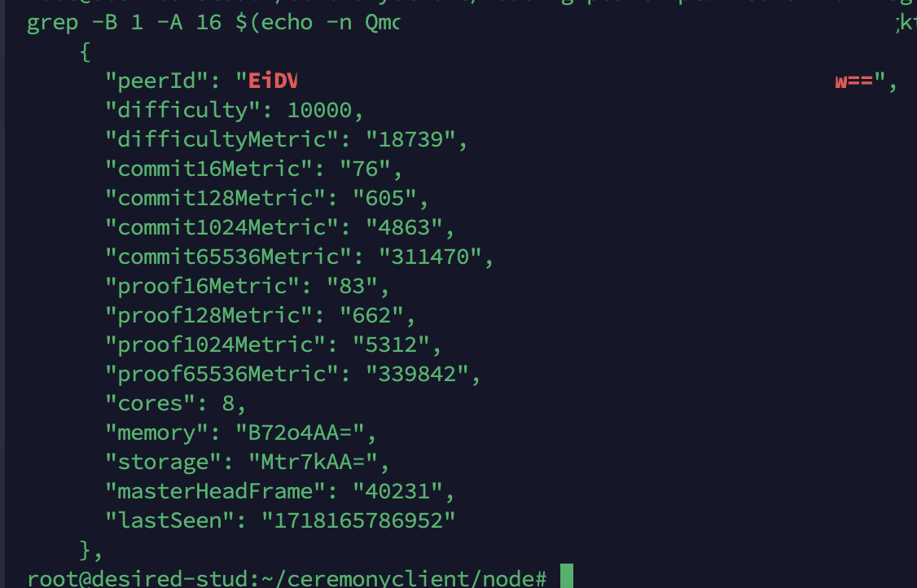Click the commit1024Metric value 4863

[x=404, y=227]
